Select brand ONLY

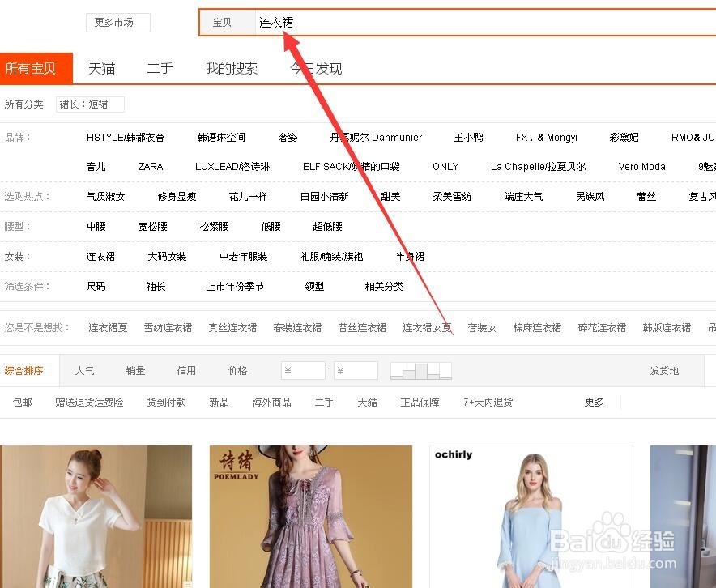445,167
